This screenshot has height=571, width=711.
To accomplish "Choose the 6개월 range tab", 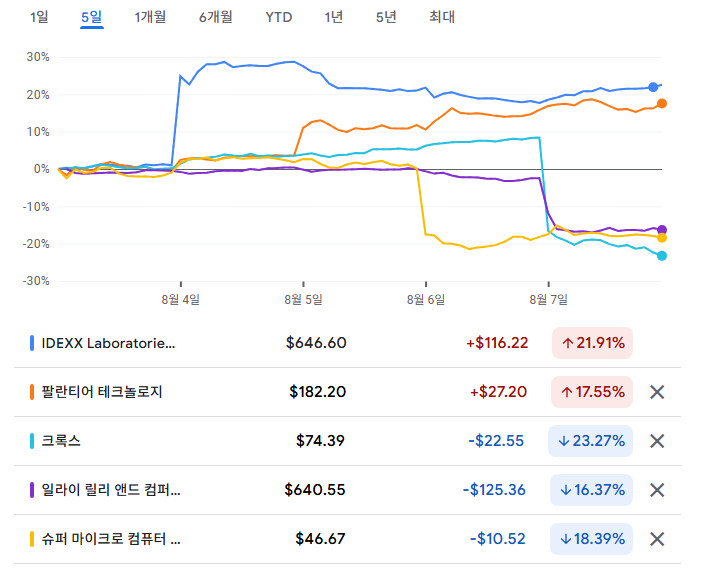I will tap(215, 17).
